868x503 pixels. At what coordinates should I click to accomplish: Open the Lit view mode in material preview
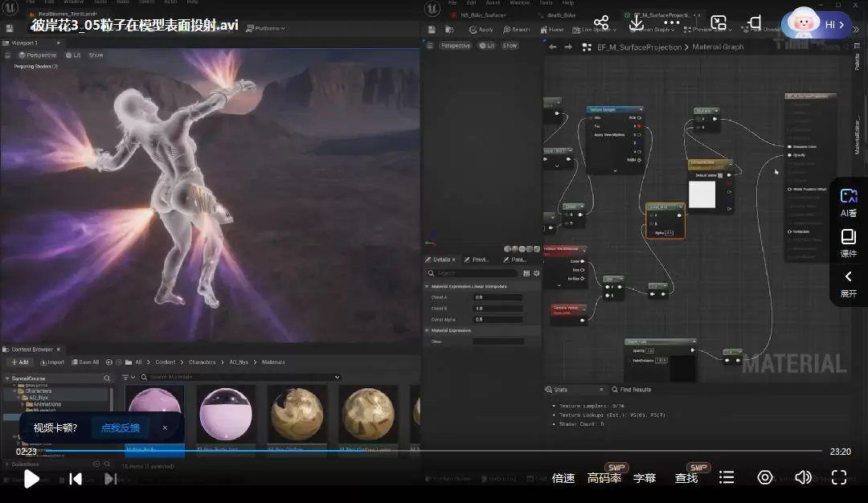[486, 46]
